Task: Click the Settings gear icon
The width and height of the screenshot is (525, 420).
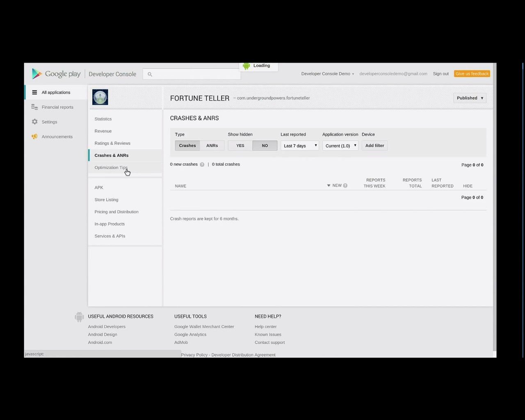Action: click(x=34, y=122)
